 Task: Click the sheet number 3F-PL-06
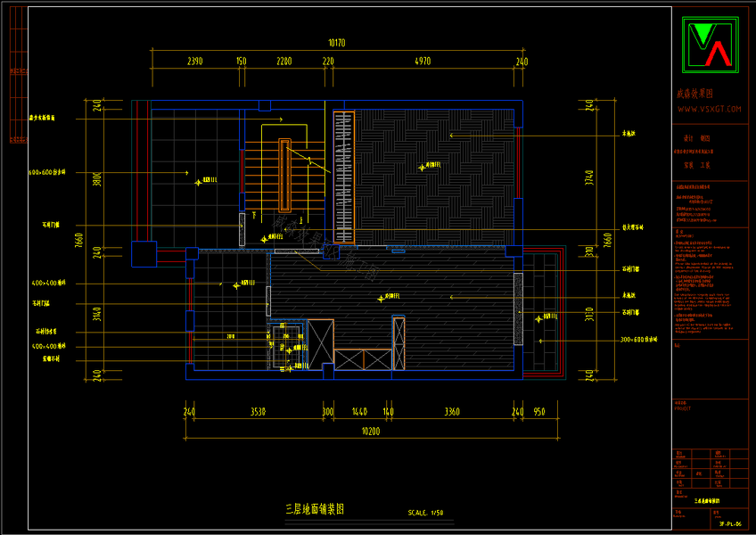pos(730,524)
